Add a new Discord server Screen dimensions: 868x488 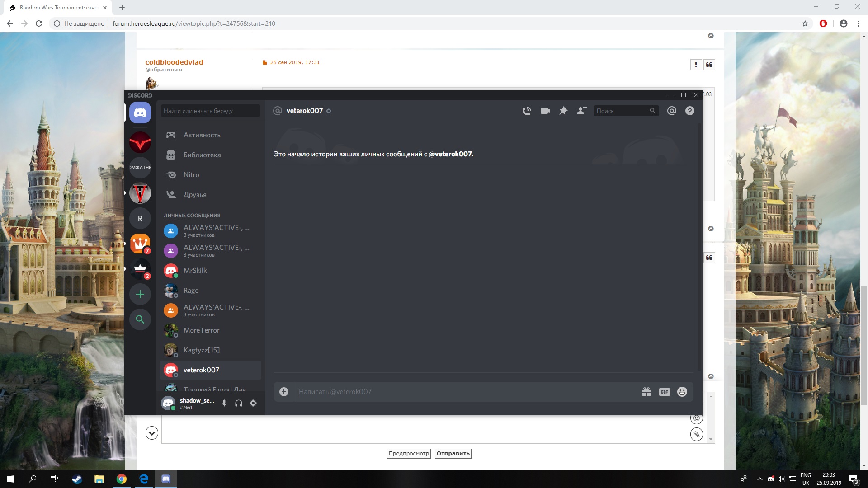pos(140,295)
